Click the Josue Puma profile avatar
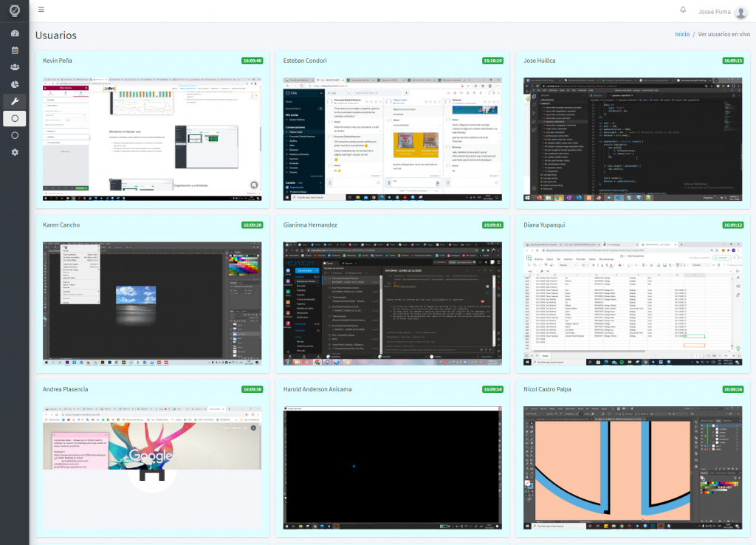 click(740, 12)
